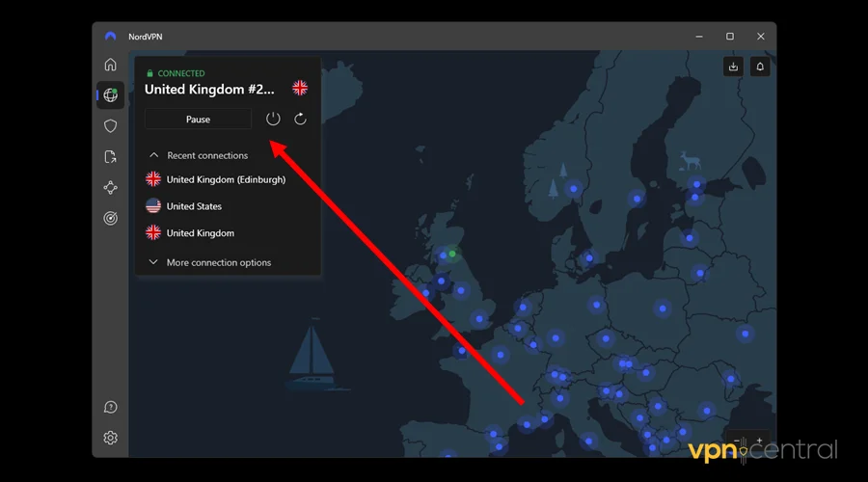Open the notifications bell icon
Screen dimensions: 868x482
coord(760,67)
